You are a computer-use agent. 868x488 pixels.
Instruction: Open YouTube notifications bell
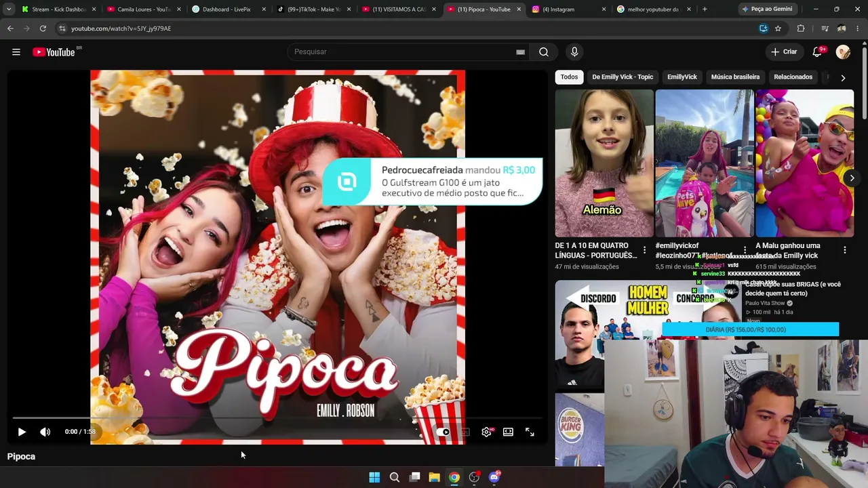pyautogui.click(x=817, y=52)
